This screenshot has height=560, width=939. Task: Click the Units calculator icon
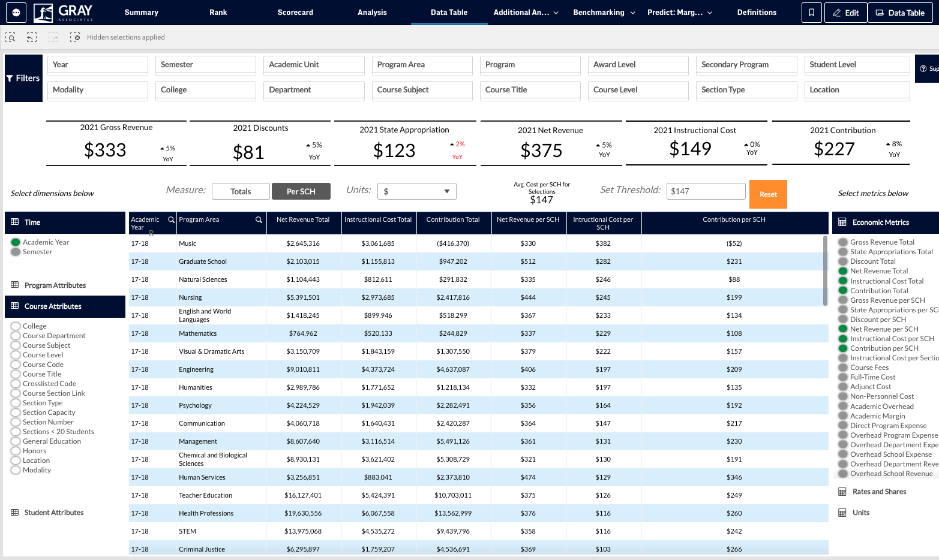point(842,513)
